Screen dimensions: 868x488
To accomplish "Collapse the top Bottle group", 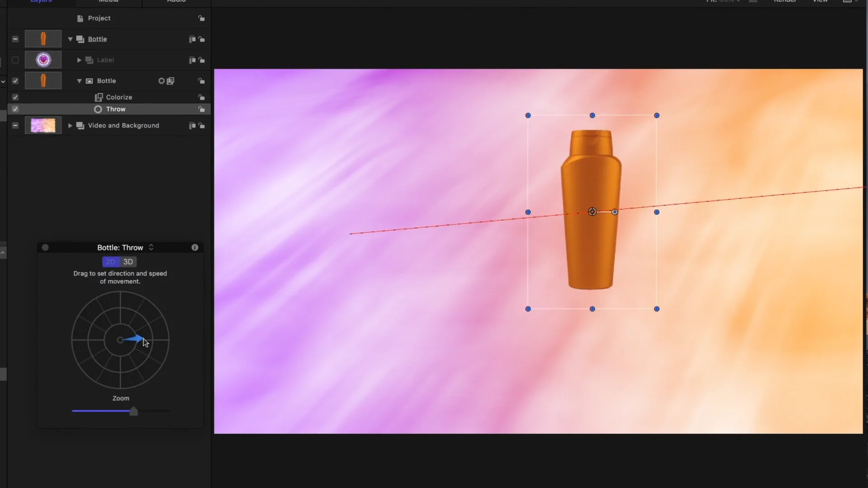I will 70,39.
